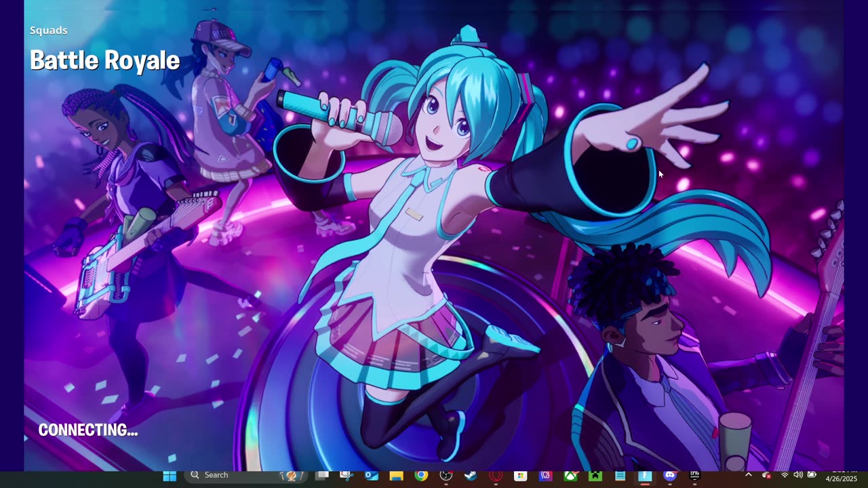The height and width of the screenshot is (488, 868).
Task: Open Outlook from the taskbar
Action: point(372,476)
